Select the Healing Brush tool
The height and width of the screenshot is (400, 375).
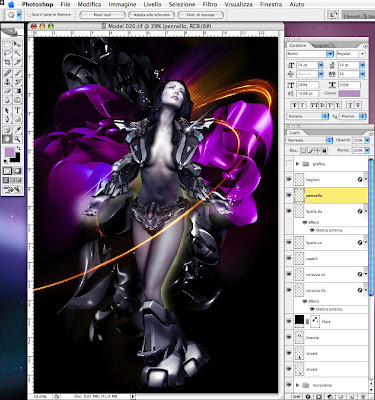tap(7, 73)
